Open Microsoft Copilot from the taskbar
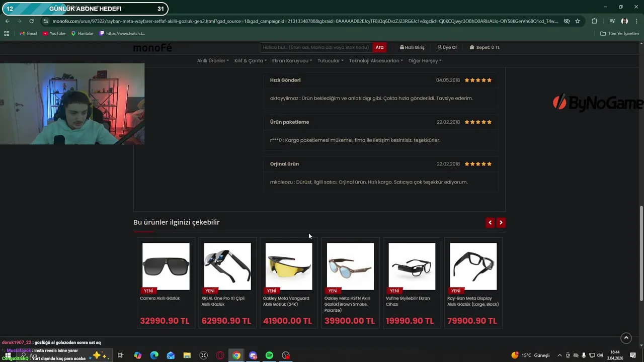644x362 pixels. [137, 355]
